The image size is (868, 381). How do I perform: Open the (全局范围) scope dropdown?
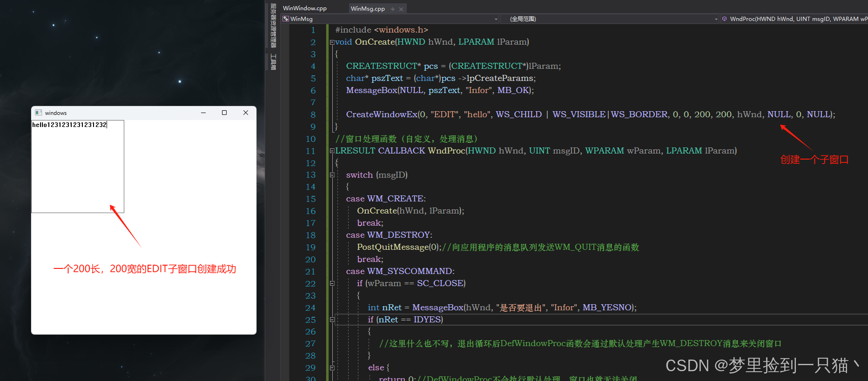click(716, 19)
